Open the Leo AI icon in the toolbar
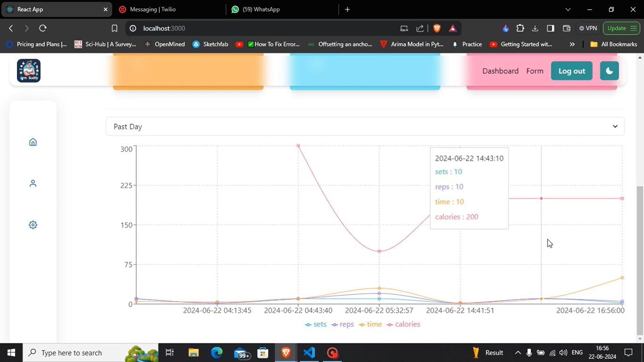This screenshot has width=644, height=362. coord(505,28)
